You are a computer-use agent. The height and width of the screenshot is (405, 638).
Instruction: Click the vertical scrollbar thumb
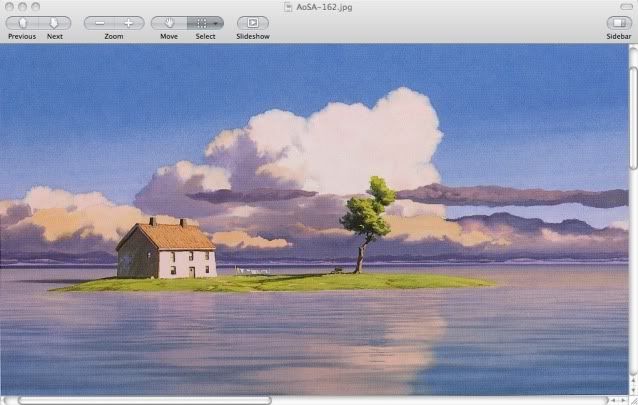click(x=634, y=118)
